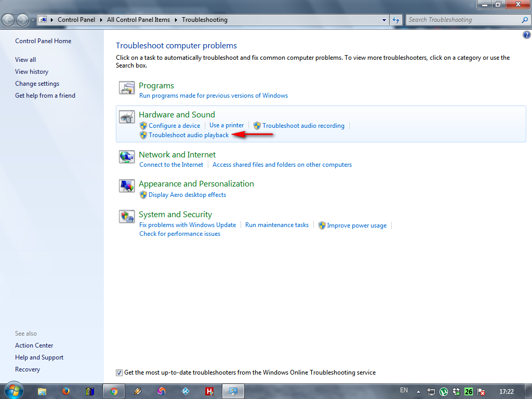Click Troubleshoot audio recording
532x399 pixels.
click(x=303, y=126)
